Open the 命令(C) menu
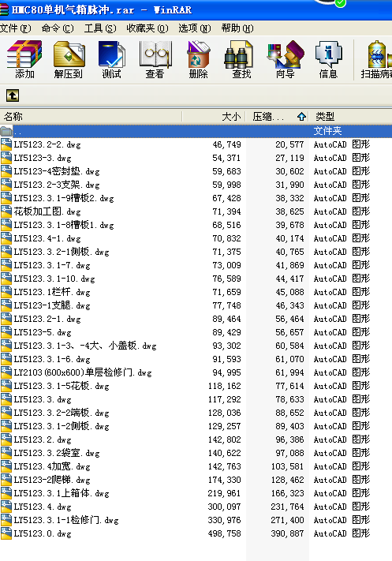 click(x=58, y=28)
